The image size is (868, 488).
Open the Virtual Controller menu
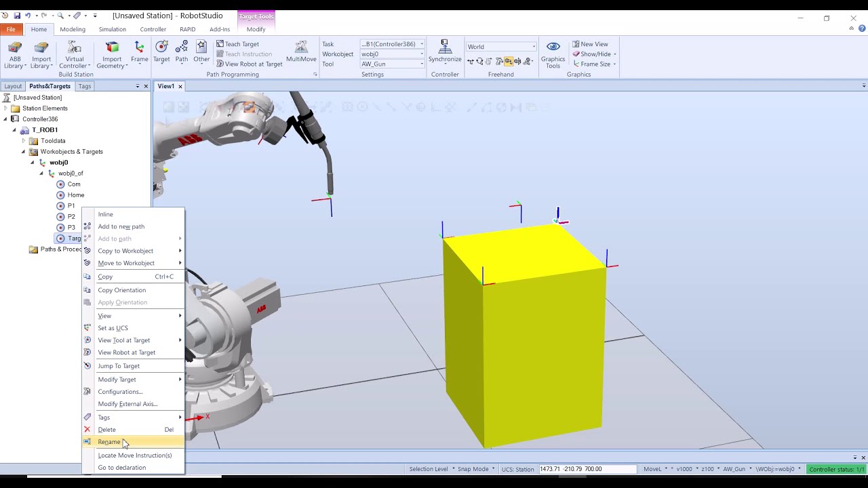point(74,55)
